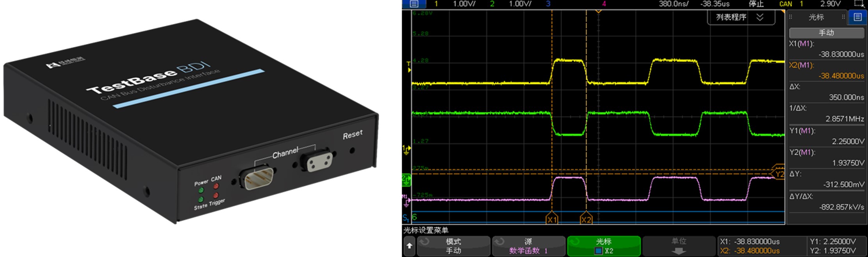Click the green Power LED on device
This screenshot has height=257, width=868.
[201, 191]
